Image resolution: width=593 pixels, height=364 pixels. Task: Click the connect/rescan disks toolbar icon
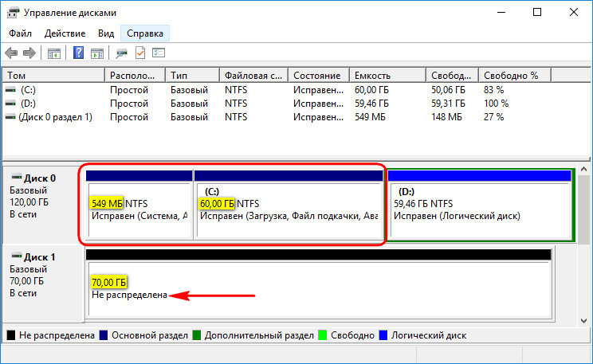coord(121,53)
